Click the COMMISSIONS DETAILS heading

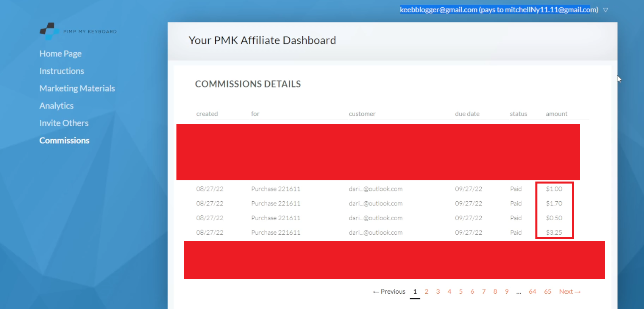(248, 84)
